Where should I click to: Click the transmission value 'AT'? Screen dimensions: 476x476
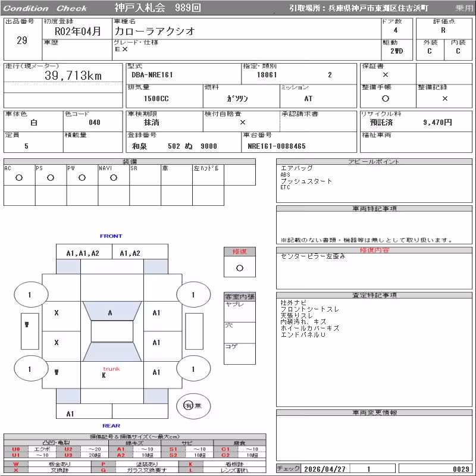[308, 98]
